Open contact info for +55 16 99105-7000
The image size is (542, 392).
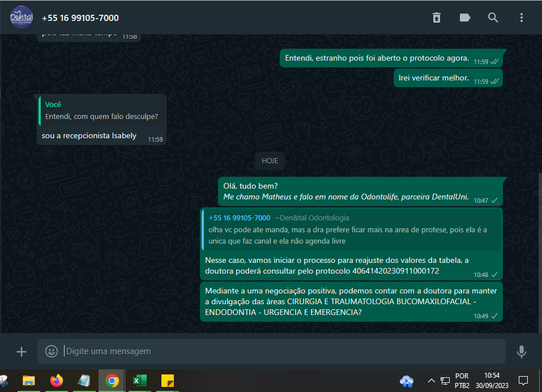click(80, 18)
